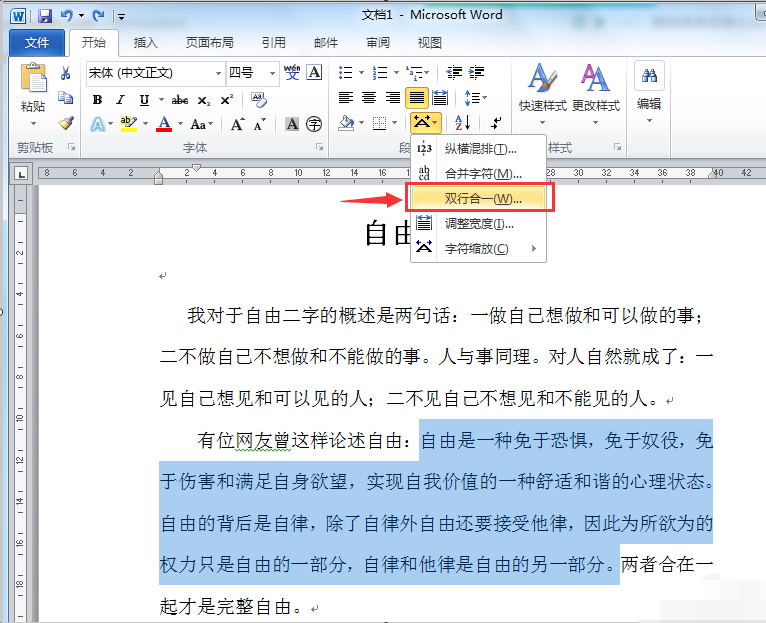This screenshot has width=766, height=623.
Task: Enable justified paragraph alignment
Action: pos(416,98)
